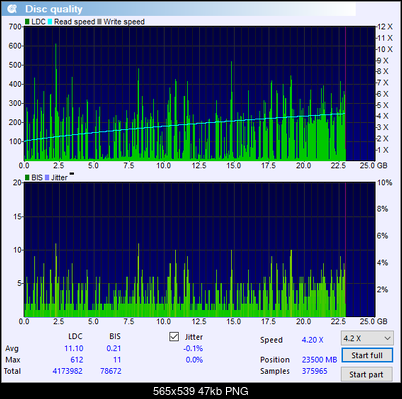The height and width of the screenshot is (399, 402).
Task: Click the Start part button
Action: click(366, 374)
